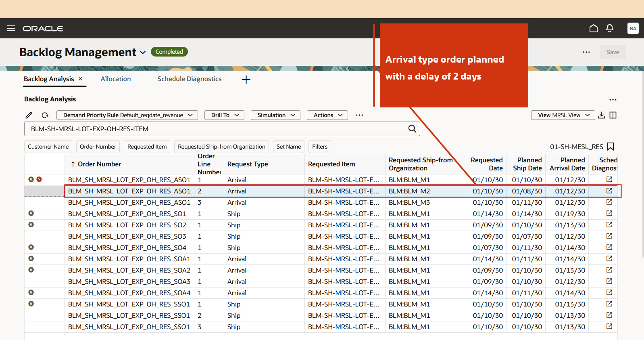This screenshot has width=644, height=340.
Task: Switch to the Allocation tab
Action: (116, 79)
